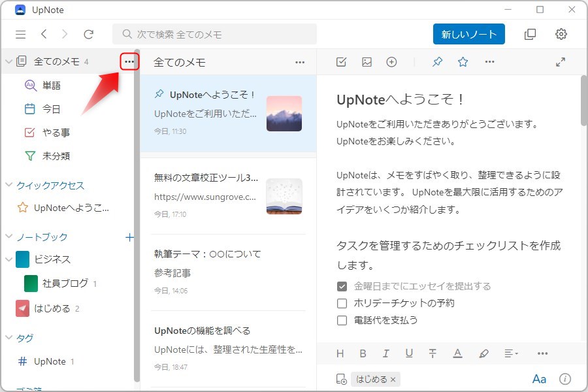Open UpNoteへようこ… quick access item
588x392 pixels.
pos(71,208)
